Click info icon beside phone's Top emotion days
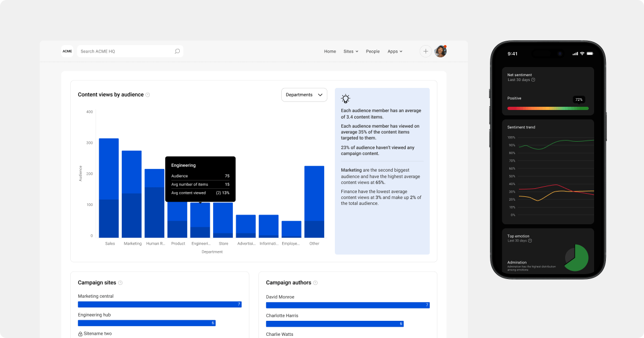 [530, 241]
